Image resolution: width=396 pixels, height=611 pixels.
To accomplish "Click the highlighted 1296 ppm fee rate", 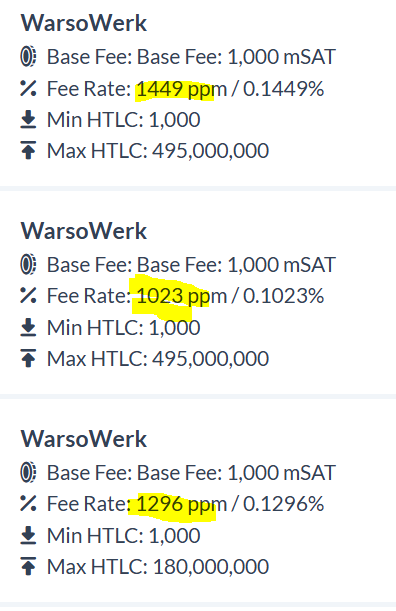I will [x=182, y=504].
